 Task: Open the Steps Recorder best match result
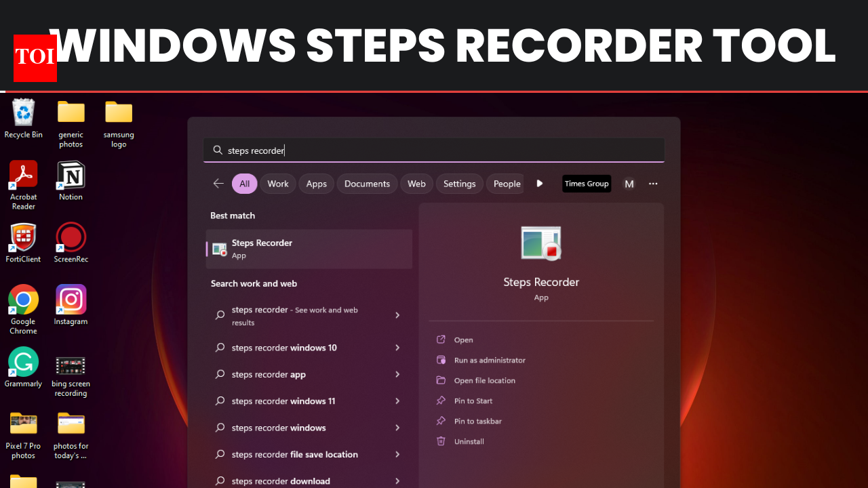309,249
